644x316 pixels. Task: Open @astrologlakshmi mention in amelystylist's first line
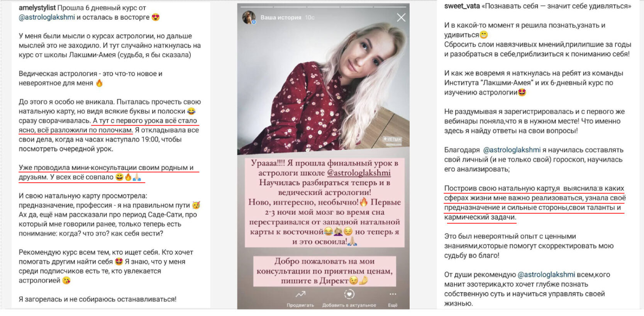point(47,17)
